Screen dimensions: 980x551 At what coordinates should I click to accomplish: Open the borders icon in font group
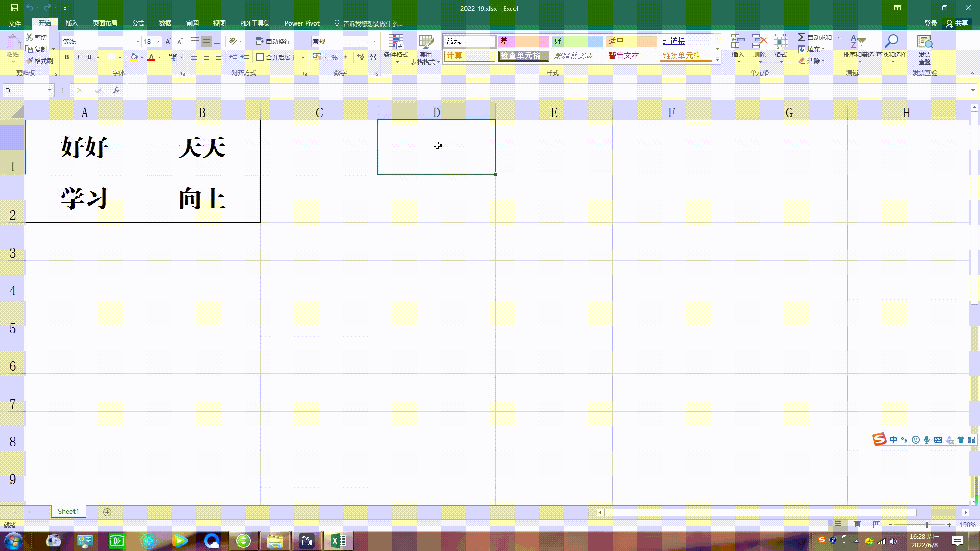(x=112, y=57)
